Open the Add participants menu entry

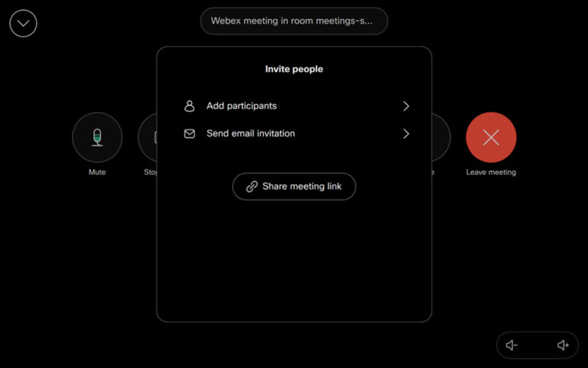tap(242, 106)
